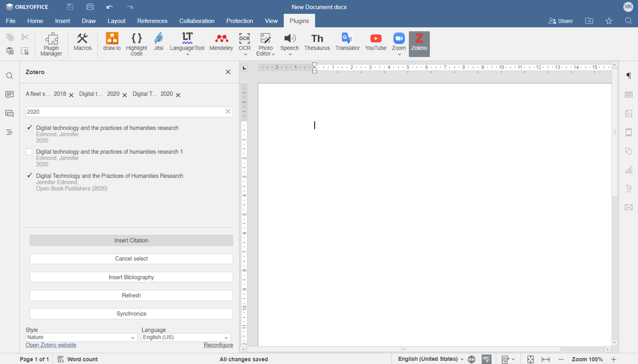The image size is (638, 364).
Task: Open the draw.io plugin
Action: (112, 42)
